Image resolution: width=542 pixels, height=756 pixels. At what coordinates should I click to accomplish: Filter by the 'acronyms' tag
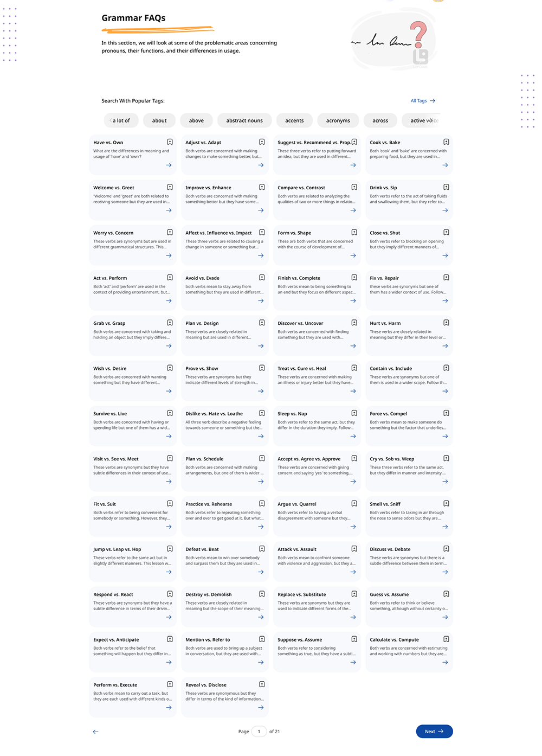pyautogui.click(x=338, y=120)
